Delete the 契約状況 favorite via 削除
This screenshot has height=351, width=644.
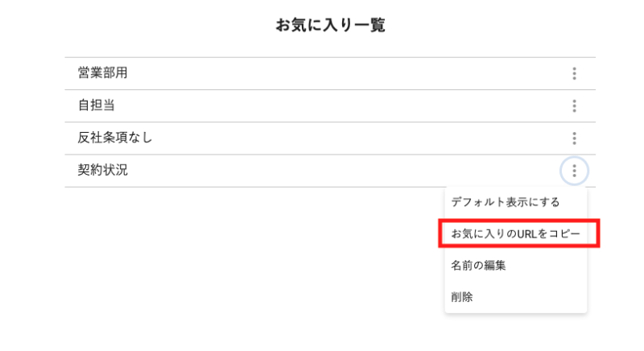pos(462,297)
